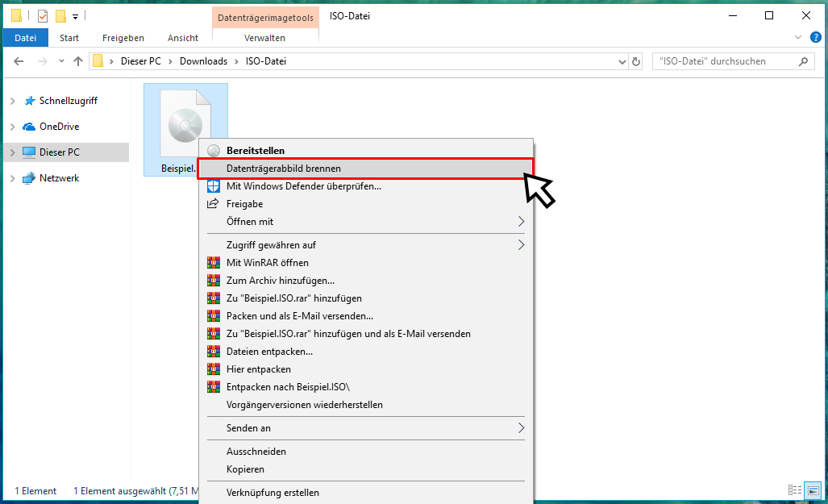Open the Öffnen mit submenu
This screenshot has height=504, width=828.
365,222
